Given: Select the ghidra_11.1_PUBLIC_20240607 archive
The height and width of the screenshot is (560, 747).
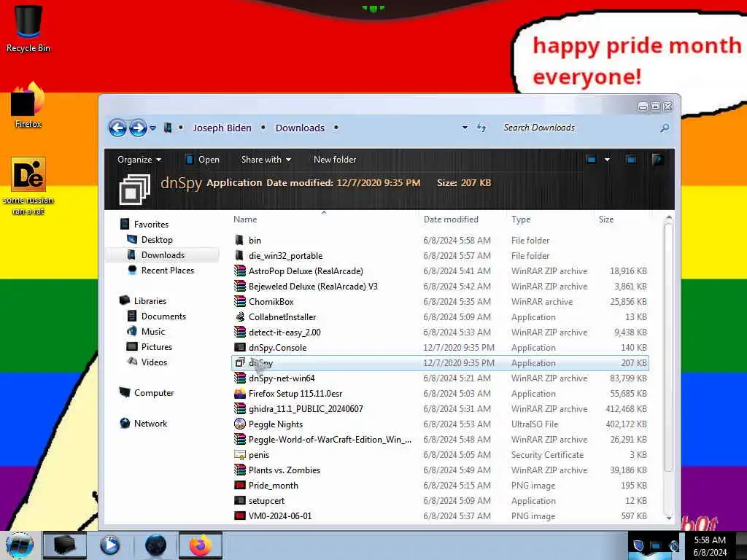Looking at the screenshot, I should [306, 408].
